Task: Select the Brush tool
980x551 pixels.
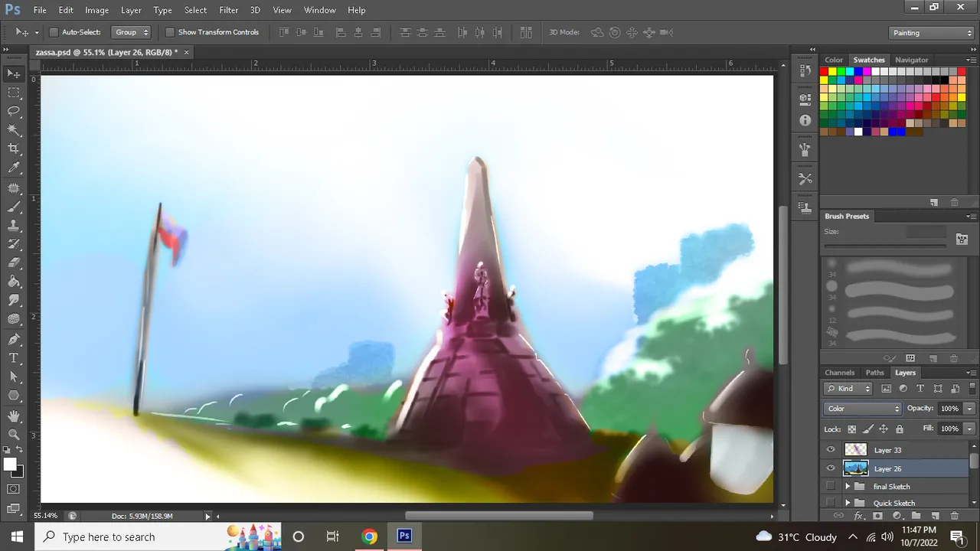Action: point(14,207)
